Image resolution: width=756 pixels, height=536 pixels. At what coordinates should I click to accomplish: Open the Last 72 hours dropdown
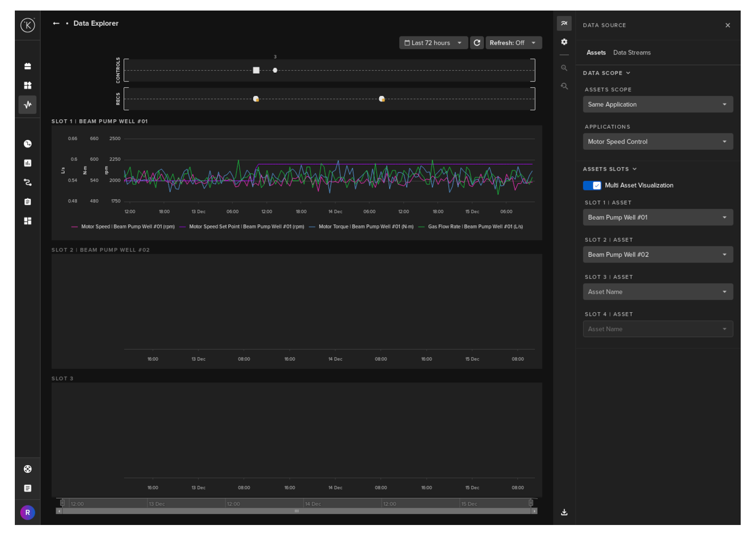pos(433,43)
